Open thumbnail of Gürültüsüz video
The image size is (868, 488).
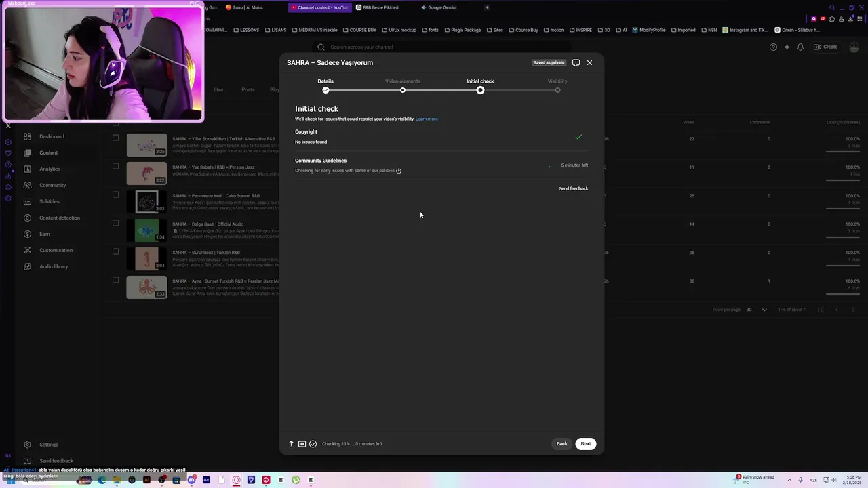(146, 259)
